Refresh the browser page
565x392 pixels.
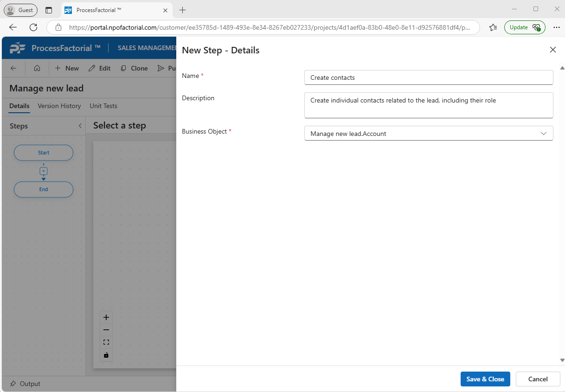[33, 27]
